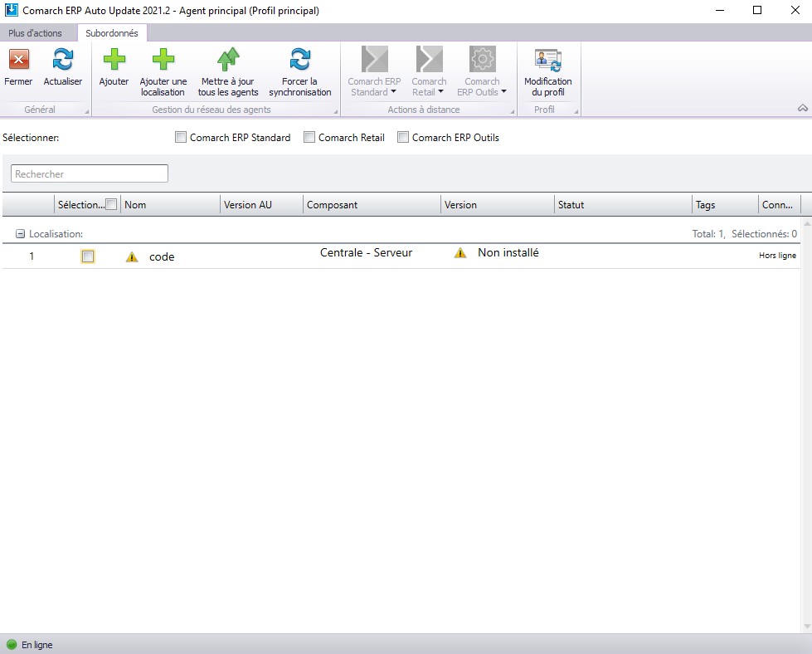Click the warning icon beside code

(x=132, y=257)
